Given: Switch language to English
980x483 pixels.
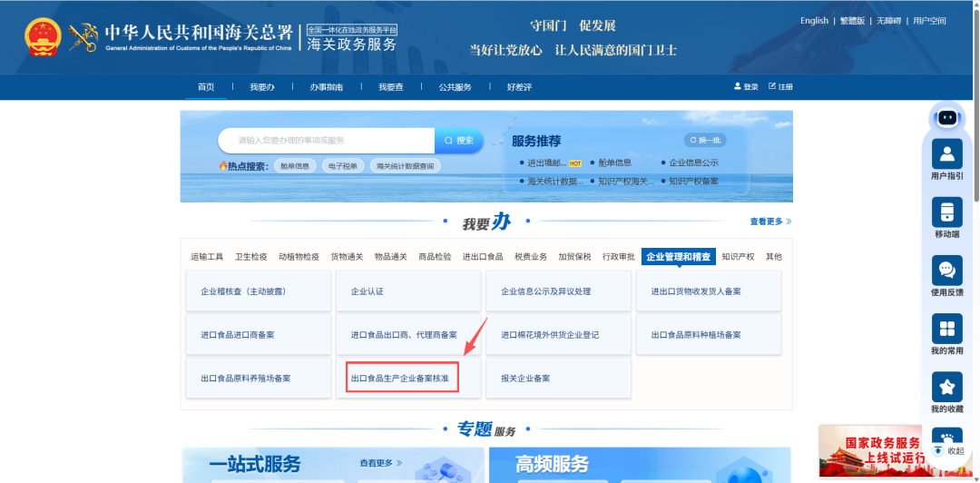Looking at the screenshot, I should [x=814, y=21].
